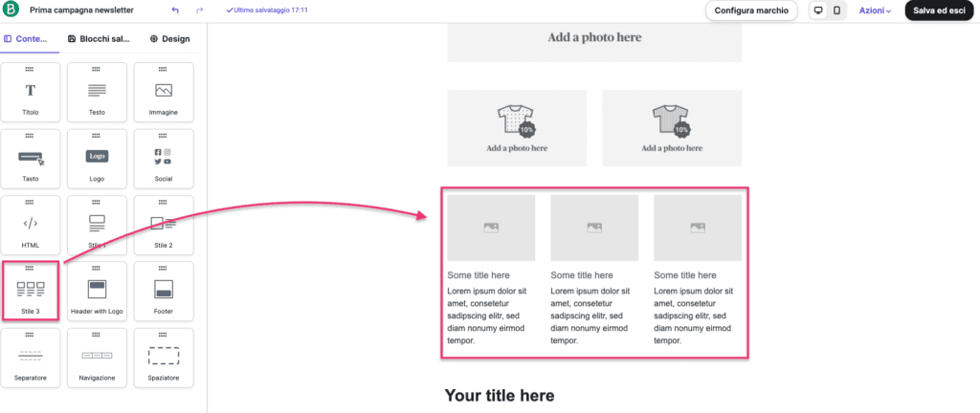Choose the Stile 3 layout block
This screenshot has height=413, width=980.
[x=31, y=292]
